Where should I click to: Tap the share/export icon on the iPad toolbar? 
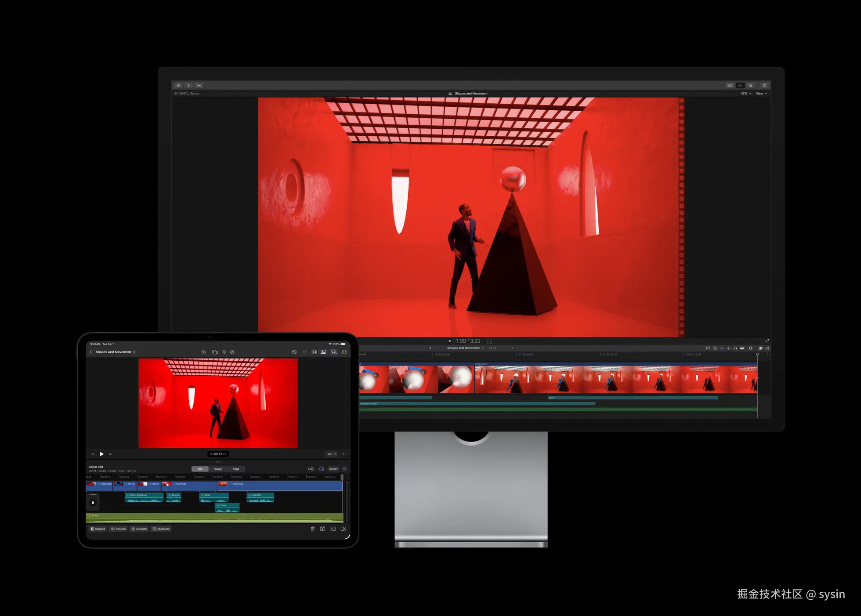(204, 352)
